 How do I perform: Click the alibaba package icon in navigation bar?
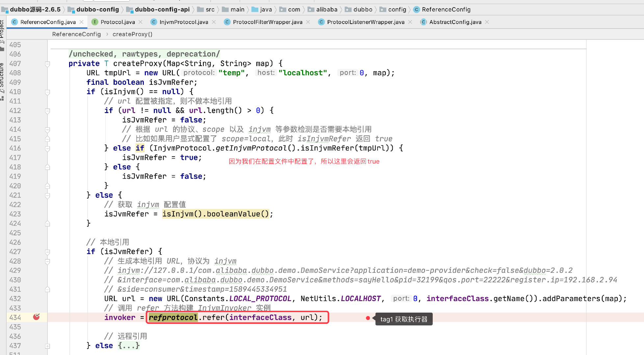point(311,10)
